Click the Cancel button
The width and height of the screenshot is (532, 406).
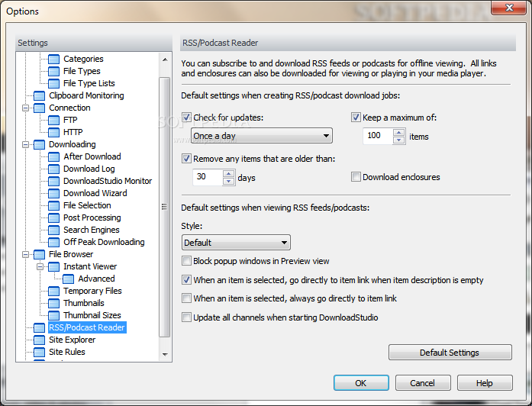423,383
